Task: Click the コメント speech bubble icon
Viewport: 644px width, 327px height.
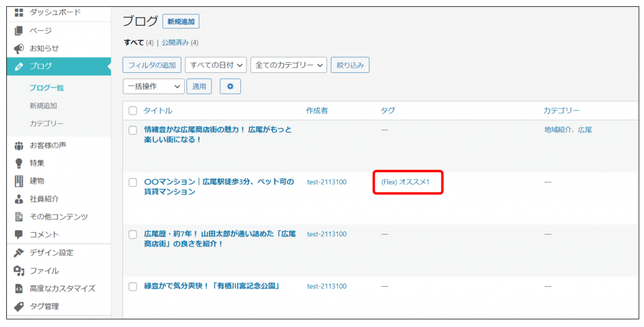Action: click(19, 235)
